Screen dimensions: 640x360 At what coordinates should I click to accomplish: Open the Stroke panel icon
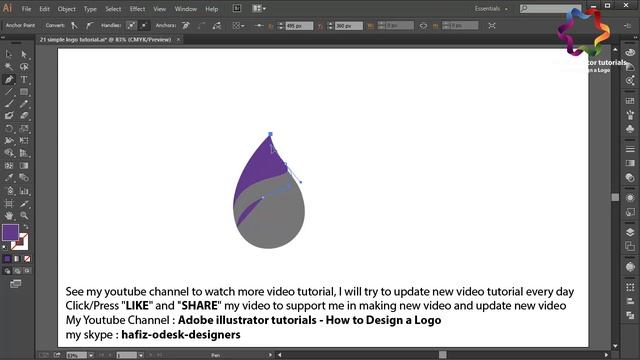[x=630, y=149]
